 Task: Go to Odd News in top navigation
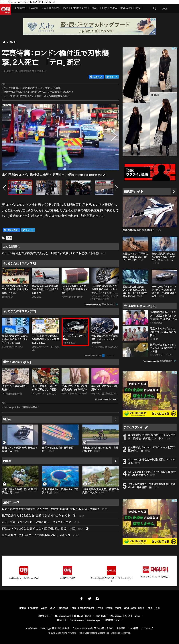pos(126,8)
